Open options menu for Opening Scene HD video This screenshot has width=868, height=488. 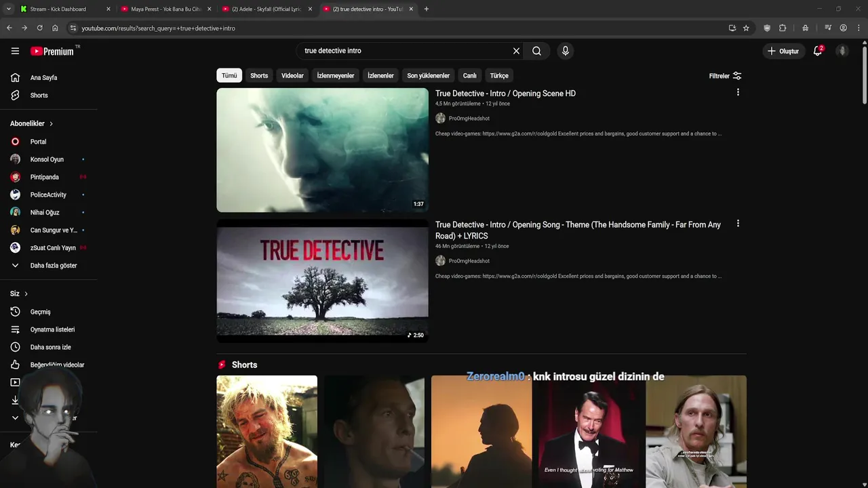coord(738,92)
